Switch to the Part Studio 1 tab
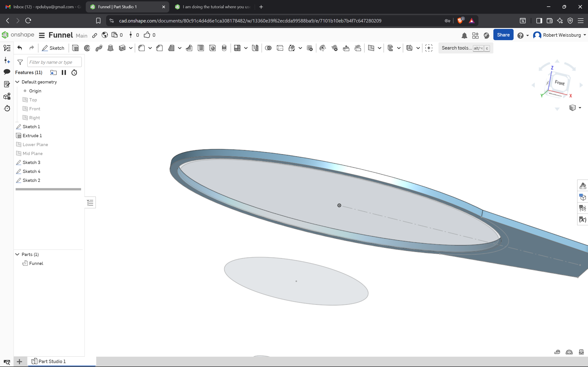Image resolution: width=588 pixels, height=367 pixels. pyautogui.click(x=52, y=361)
